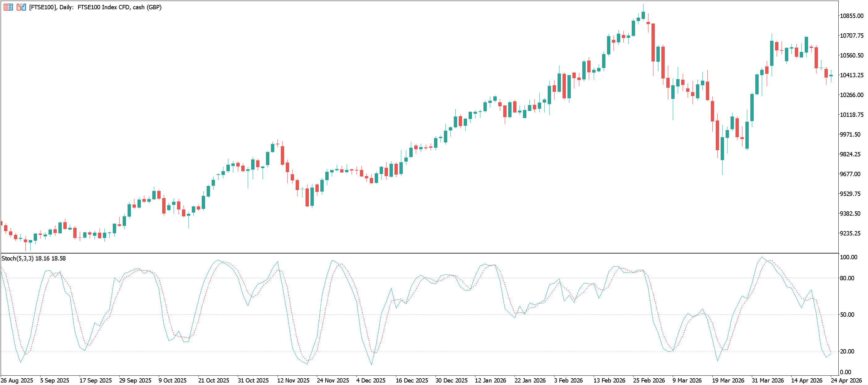The width and height of the screenshot is (868, 385).
Task: Click the '26 Aug 2025' date label
Action: pos(17,381)
